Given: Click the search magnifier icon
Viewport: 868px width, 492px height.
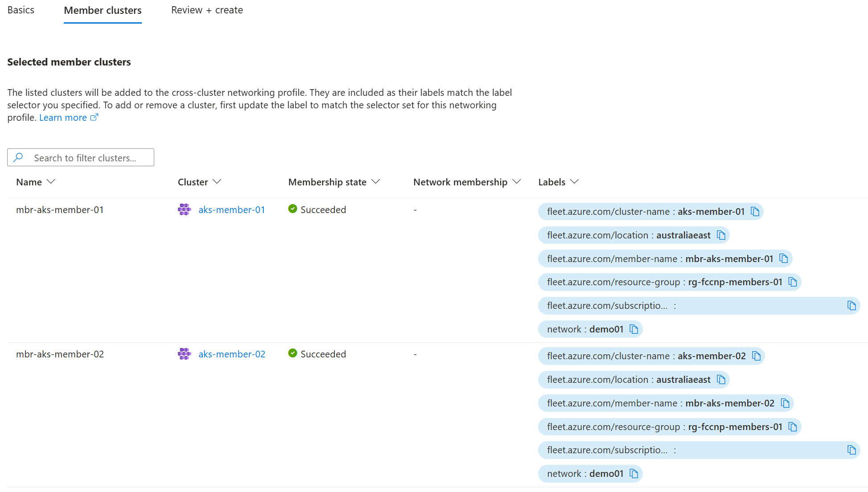Looking at the screenshot, I should pos(18,157).
